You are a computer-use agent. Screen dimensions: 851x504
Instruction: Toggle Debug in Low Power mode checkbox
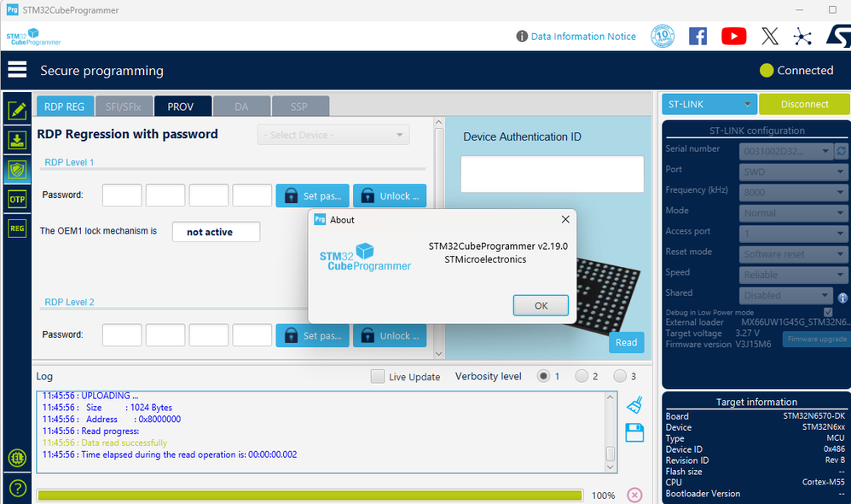(x=828, y=312)
